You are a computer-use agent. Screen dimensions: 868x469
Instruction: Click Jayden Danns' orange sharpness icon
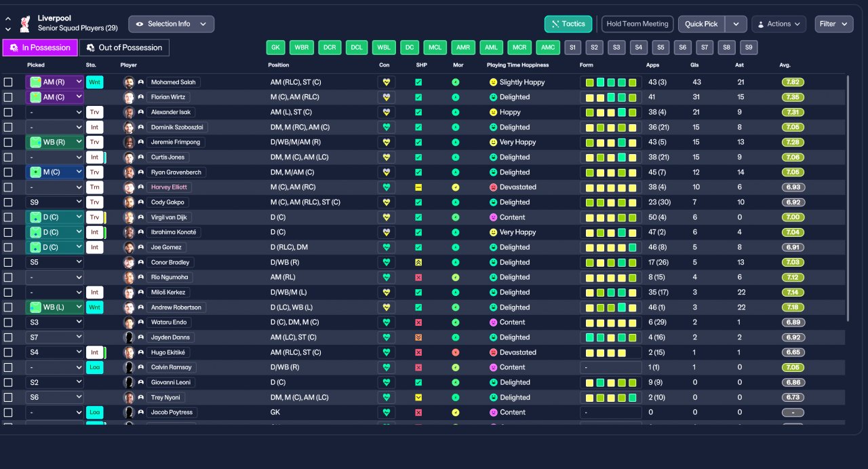418,337
